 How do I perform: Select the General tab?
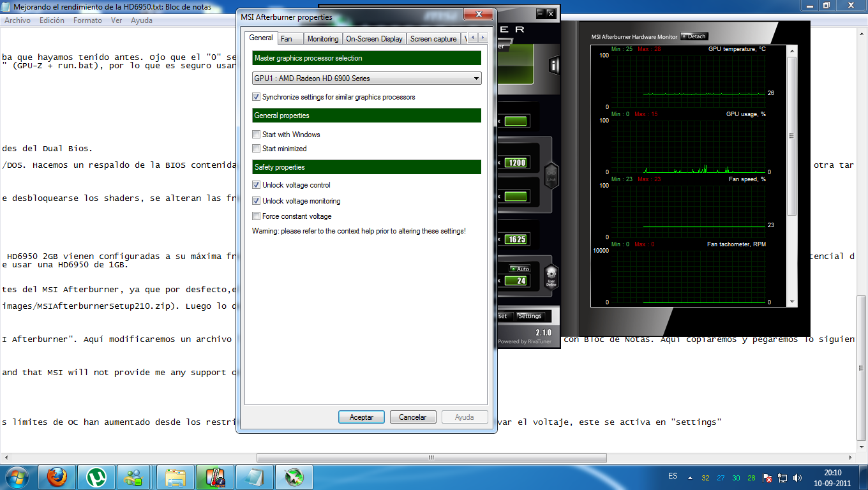click(x=261, y=38)
